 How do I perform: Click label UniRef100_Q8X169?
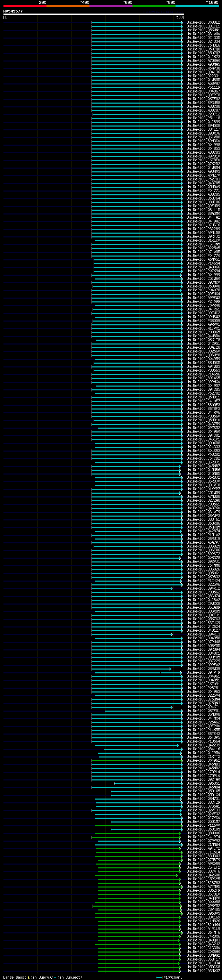tap(203, 917)
